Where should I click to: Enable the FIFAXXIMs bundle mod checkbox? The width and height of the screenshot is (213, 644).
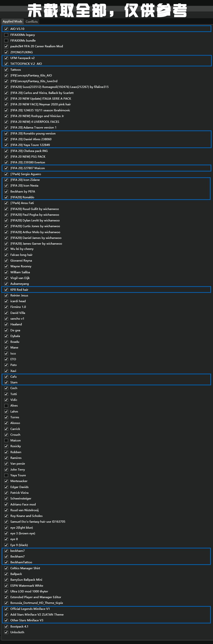point(6,41)
